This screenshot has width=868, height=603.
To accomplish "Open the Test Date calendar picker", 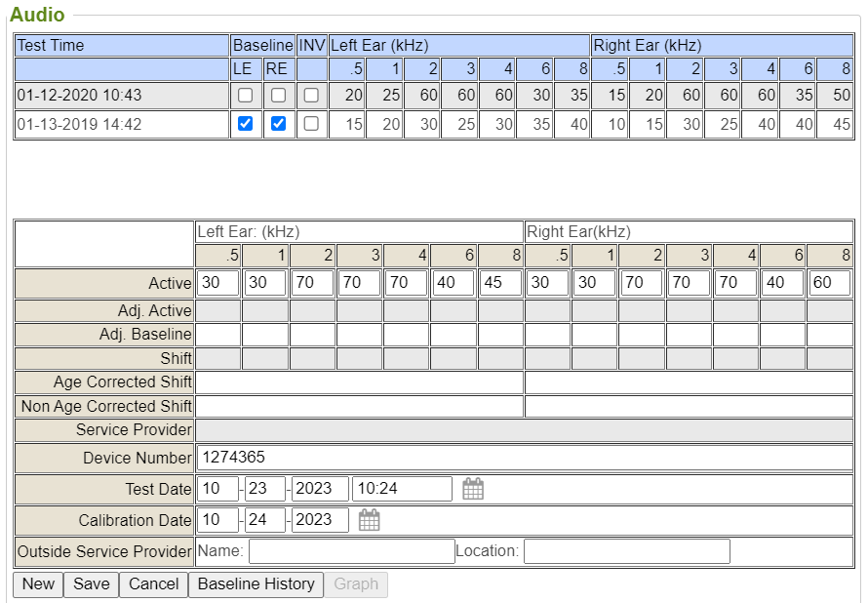I will pos(473,489).
